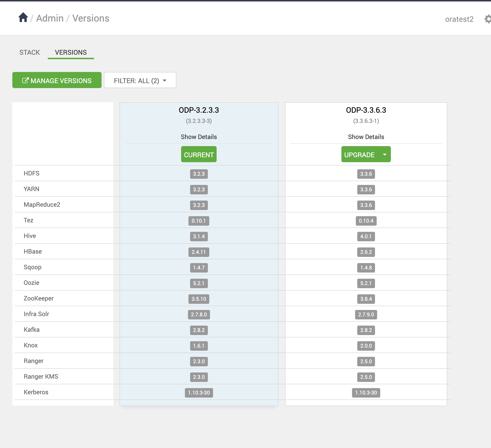Click Admin in the breadcrumb
The width and height of the screenshot is (491, 448).
(50, 18)
